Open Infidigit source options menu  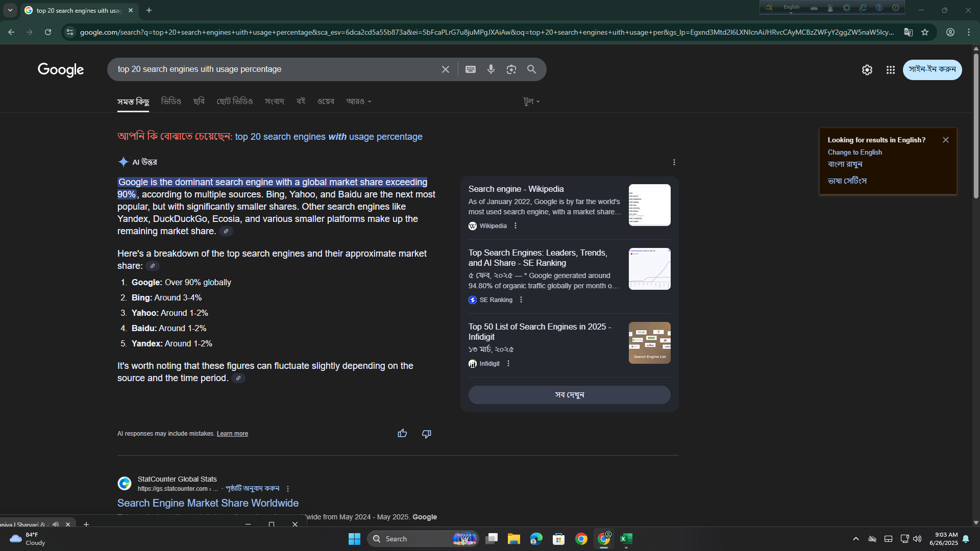tap(508, 364)
